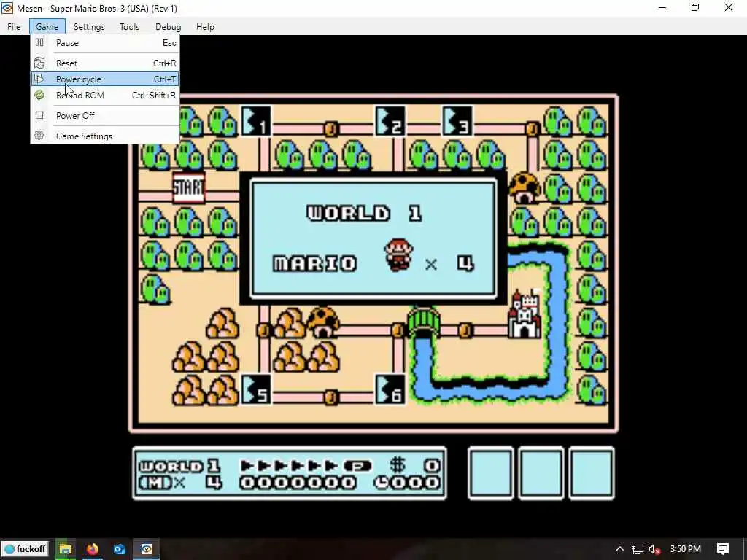Click the Ctrl+Shift+R shortcut text
Screen dimensions: 747x560
pos(154,96)
